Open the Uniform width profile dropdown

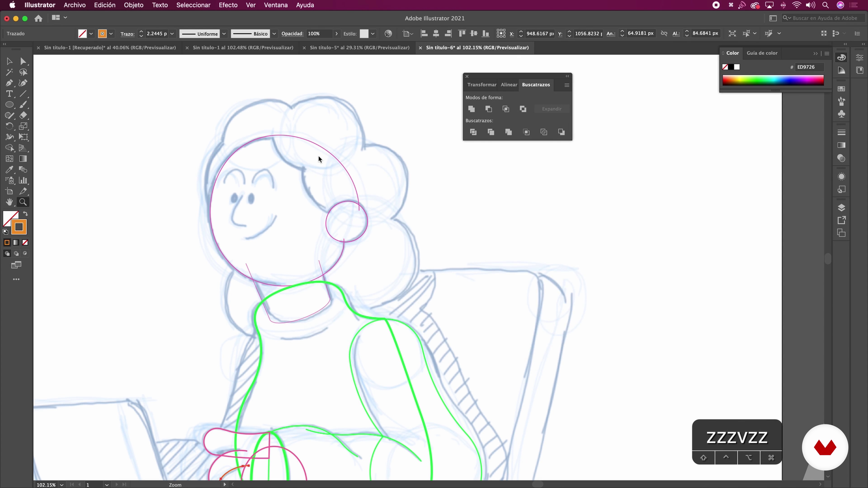(x=224, y=34)
